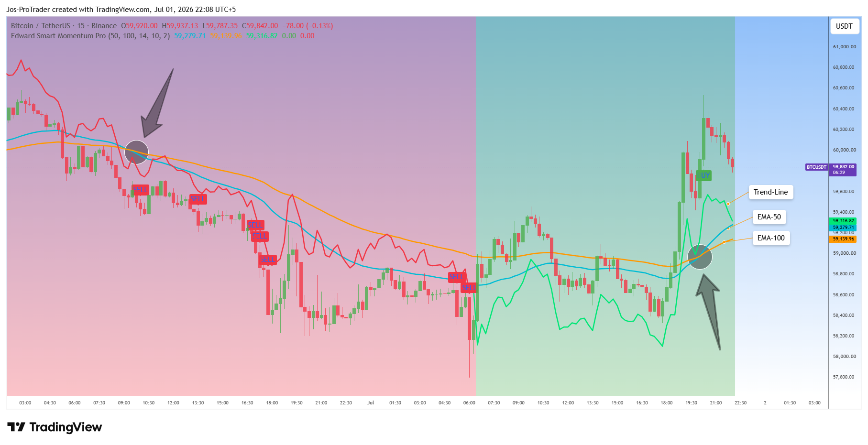Click the 58,000.00 price axis label
868x445 pixels.
tap(844, 357)
